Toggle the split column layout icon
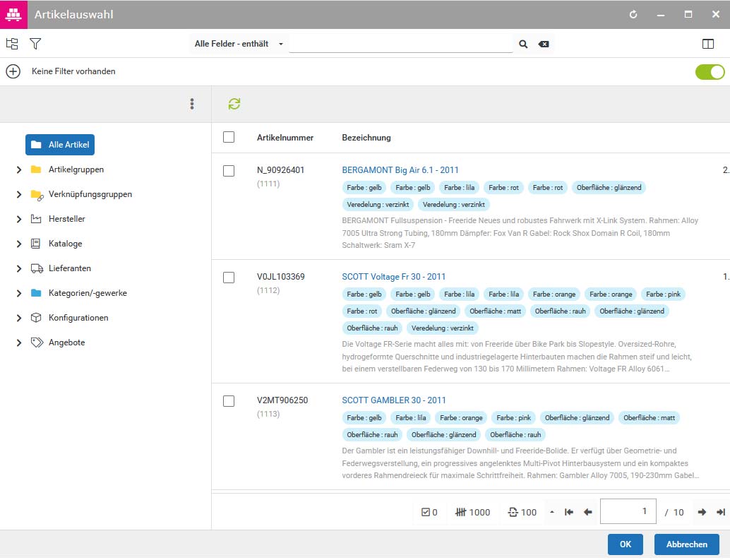Viewport: 730px width, 560px height. [707, 44]
